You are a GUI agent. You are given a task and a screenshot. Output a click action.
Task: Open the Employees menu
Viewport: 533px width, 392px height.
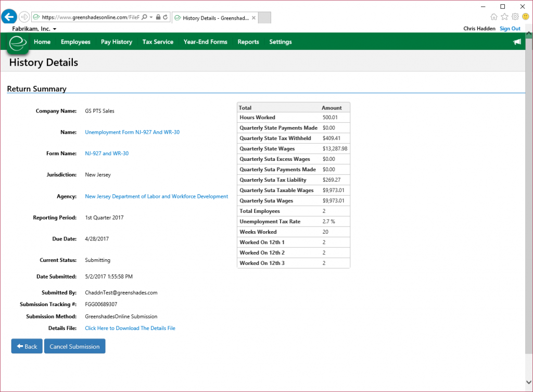(75, 42)
